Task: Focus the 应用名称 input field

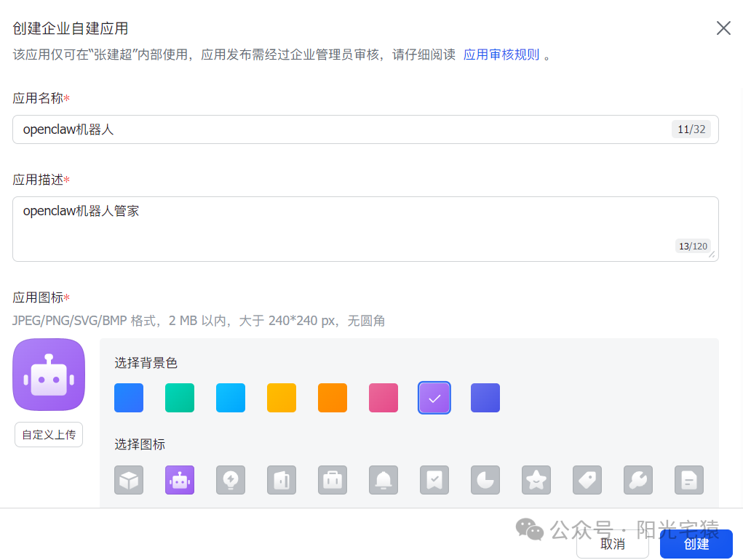Action: (365, 129)
